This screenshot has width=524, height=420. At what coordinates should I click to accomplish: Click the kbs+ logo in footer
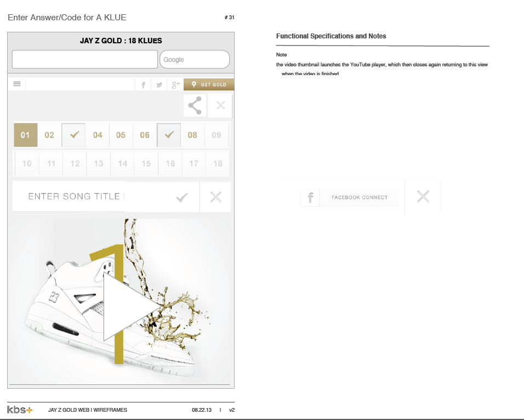click(x=20, y=410)
